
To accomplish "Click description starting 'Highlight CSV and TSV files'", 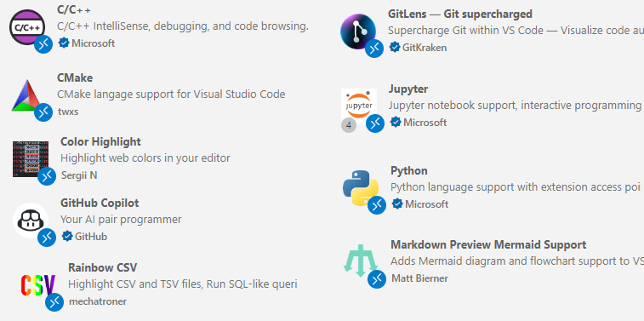I will (183, 284).
